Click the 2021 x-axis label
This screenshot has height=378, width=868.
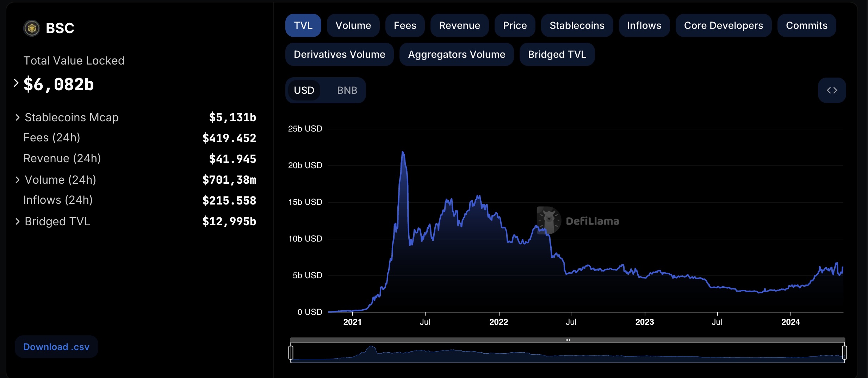click(x=352, y=322)
